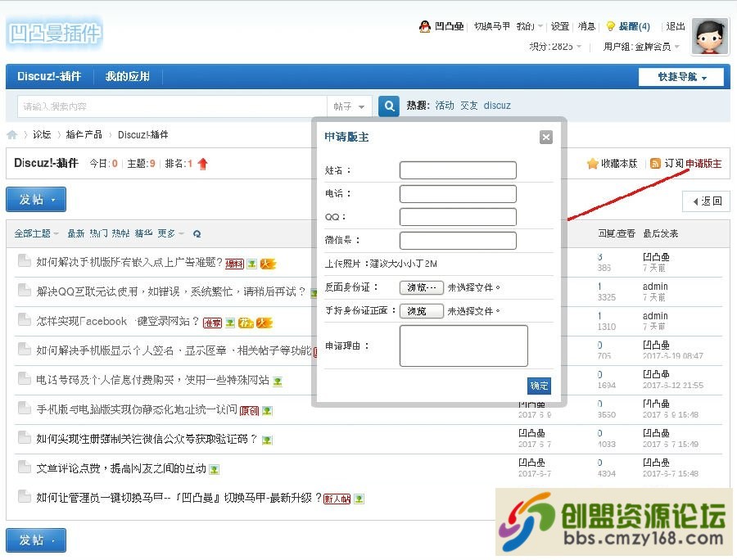The image size is (737, 560).
Task: Click folder icon for 电话号码及个人信息付费购买 thread
Action: [x=25, y=379]
